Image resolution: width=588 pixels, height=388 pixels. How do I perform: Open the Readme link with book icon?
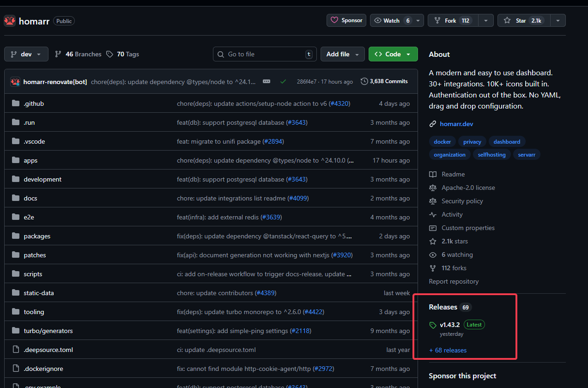(447, 174)
